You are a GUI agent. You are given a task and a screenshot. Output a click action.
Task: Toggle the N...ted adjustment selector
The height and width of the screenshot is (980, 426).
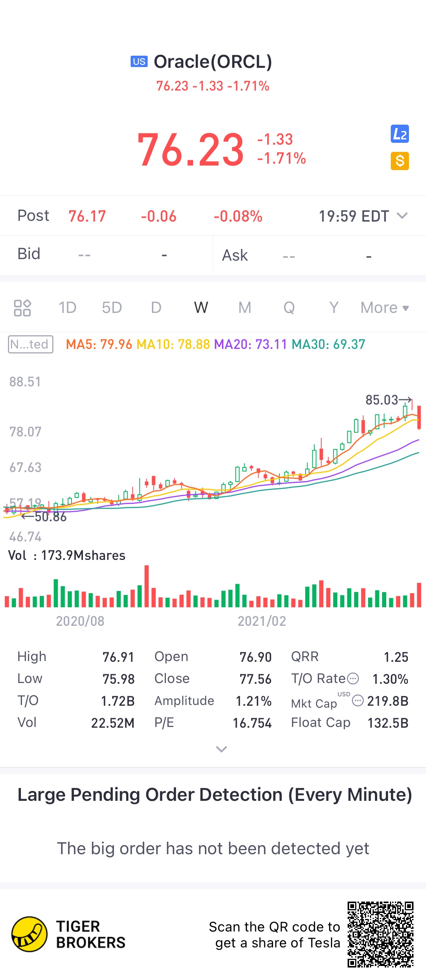point(30,344)
